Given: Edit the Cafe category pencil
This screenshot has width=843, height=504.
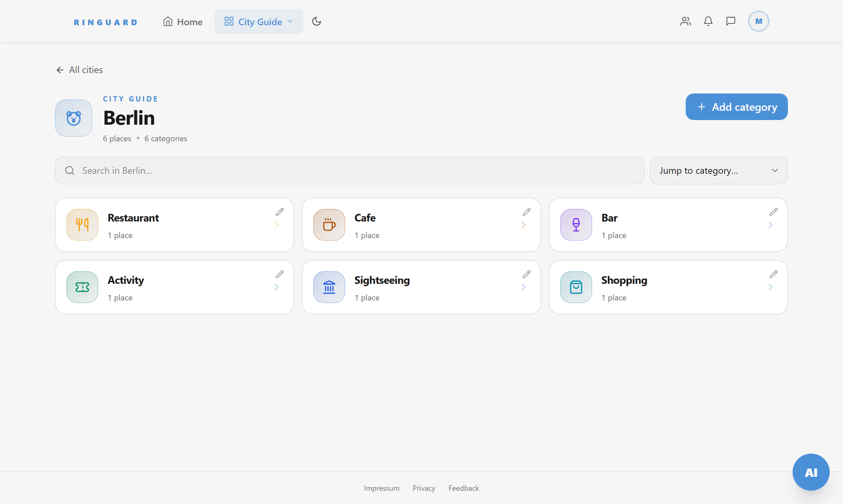Looking at the screenshot, I should (x=526, y=212).
